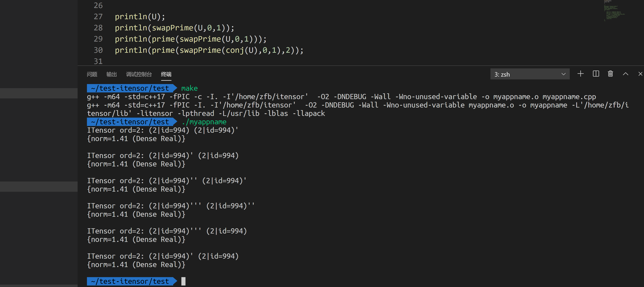Image resolution: width=644 pixels, height=287 pixels.
Task: Switch to the 问题 tab
Action: (92, 74)
